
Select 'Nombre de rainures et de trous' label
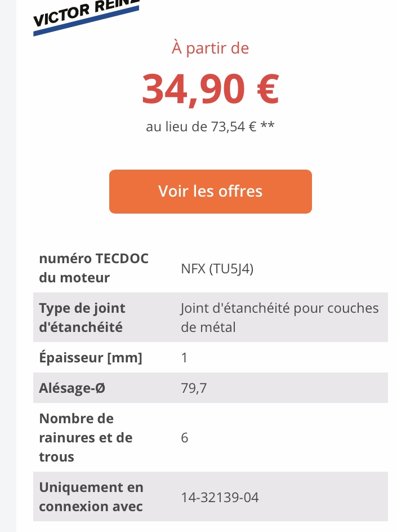click(x=86, y=437)
